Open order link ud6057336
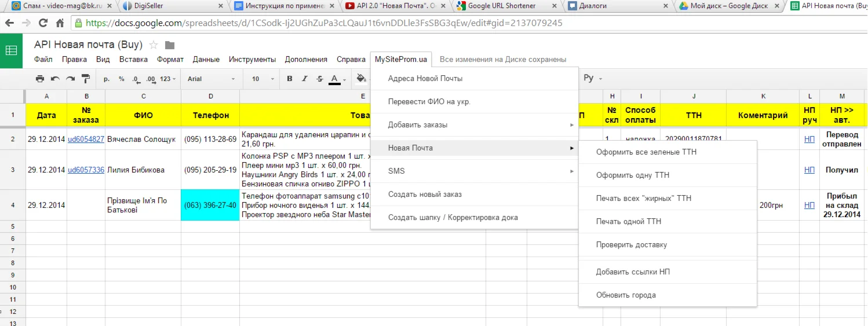Image resolution: width=868 pixels, height=326 pixels. click(x=86, y=170)
